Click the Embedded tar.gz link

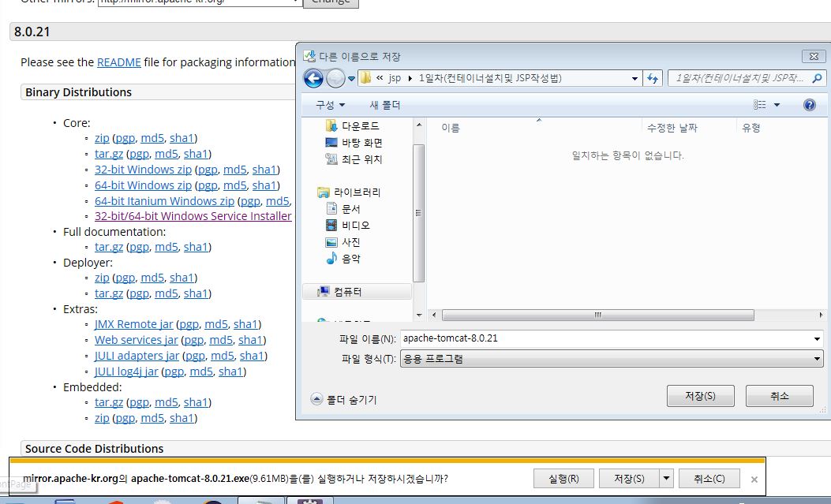pos(109,402)
